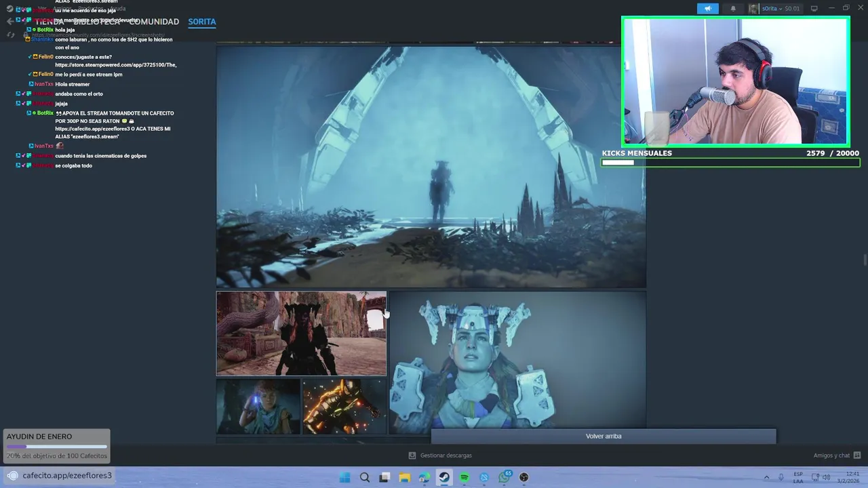Click chat message 'se colgaba todo'
The image size is (868, 488).
coord(73,165)
